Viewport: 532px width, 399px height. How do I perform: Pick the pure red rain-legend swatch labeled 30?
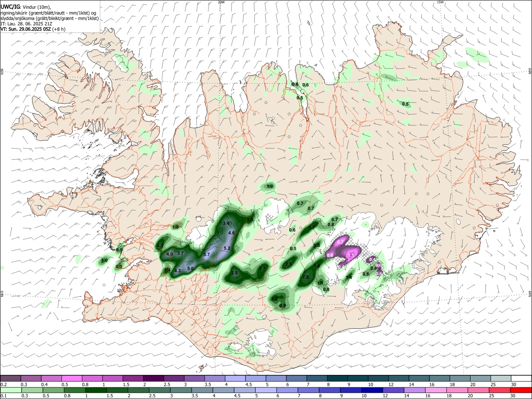521,390
